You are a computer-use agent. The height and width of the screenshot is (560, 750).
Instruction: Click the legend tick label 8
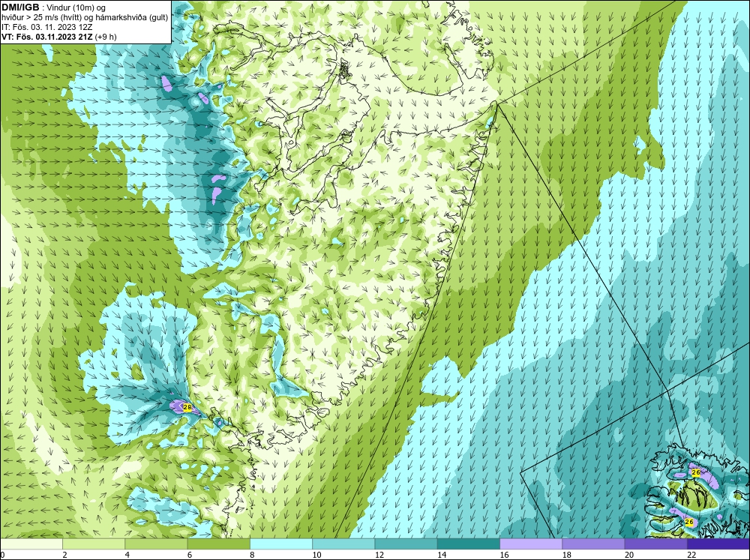(252, 555)
